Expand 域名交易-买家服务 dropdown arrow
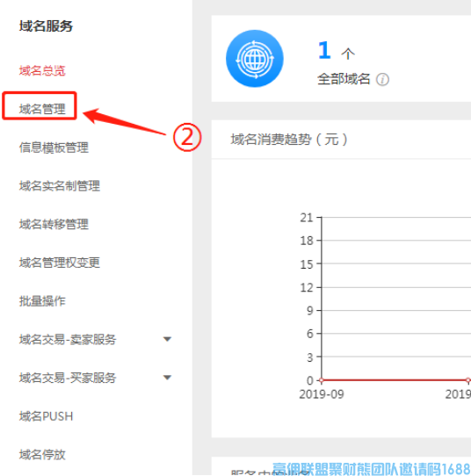Viewport: 471px width, 476px height. pyautogui.click(x=167, y=378)
